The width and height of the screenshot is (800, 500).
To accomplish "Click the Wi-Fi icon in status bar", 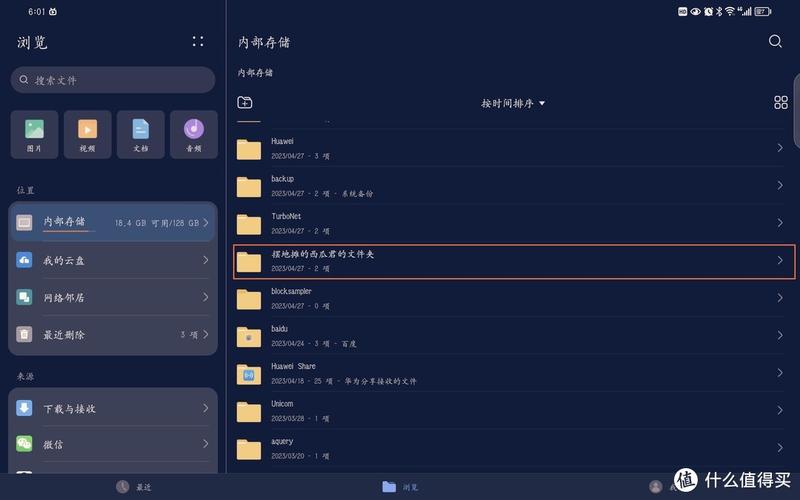I will (730, 11).
